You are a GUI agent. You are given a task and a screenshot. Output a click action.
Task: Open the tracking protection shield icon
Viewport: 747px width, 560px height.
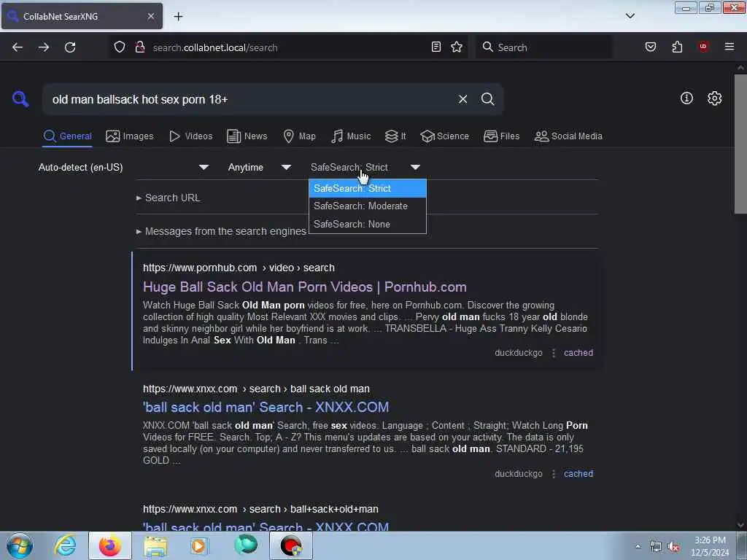point(120,47)
